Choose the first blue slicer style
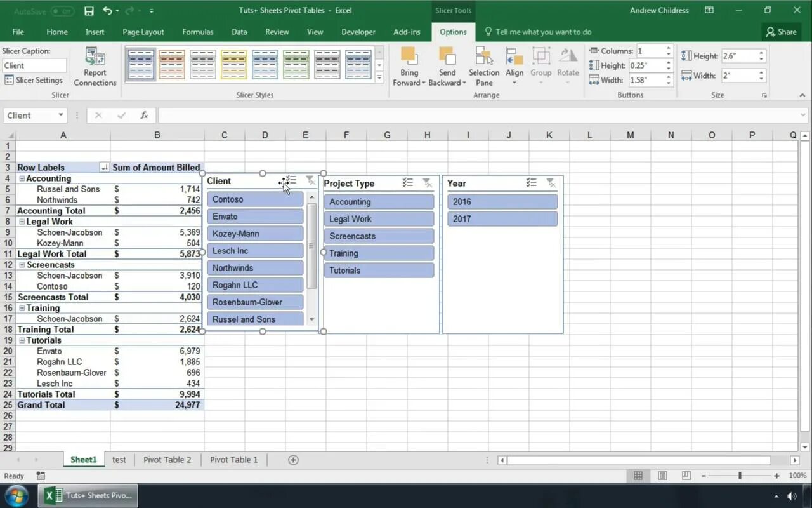 coord(141,64)
